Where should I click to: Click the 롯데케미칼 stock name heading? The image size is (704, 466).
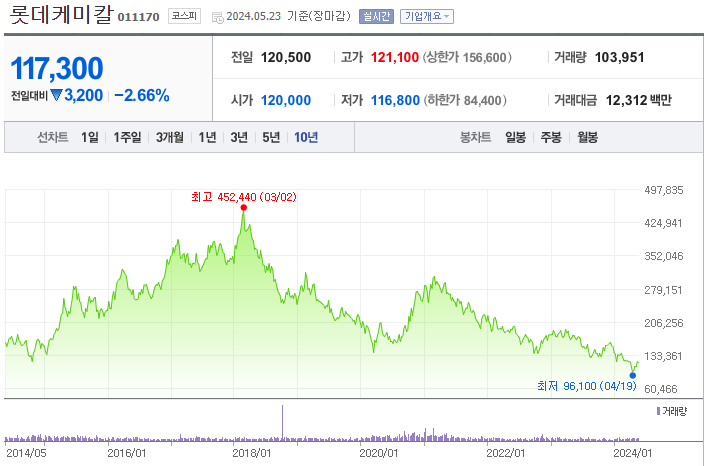click(x=62, y=14)
